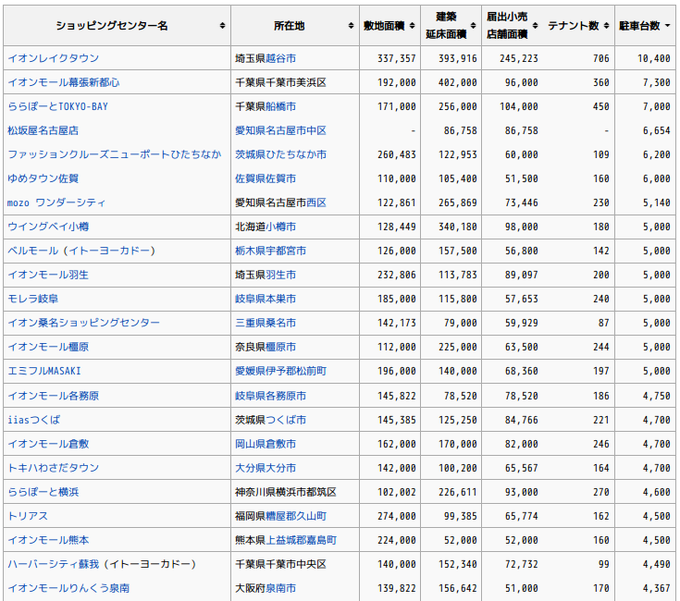The width and height of the screenshot is (680, 601).
Task: Follow 三重県桑名市 location link
Action: coord(265,323)
